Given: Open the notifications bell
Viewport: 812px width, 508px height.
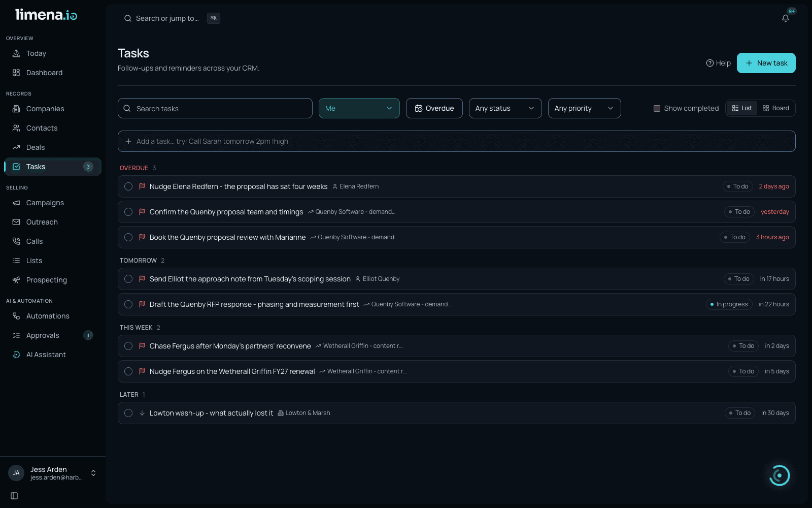Looking at the screenshot, I should (x=786, y=18).
